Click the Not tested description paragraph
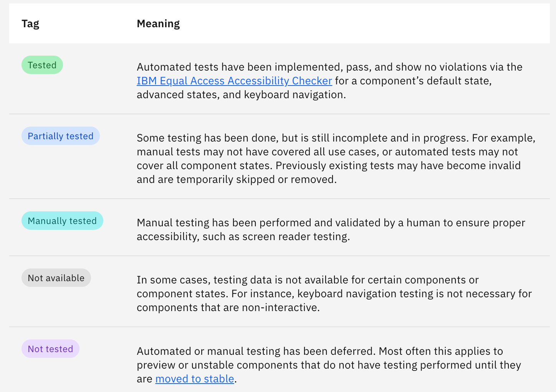This screenshot has width=556, height=392. click(x=329, y=365)
